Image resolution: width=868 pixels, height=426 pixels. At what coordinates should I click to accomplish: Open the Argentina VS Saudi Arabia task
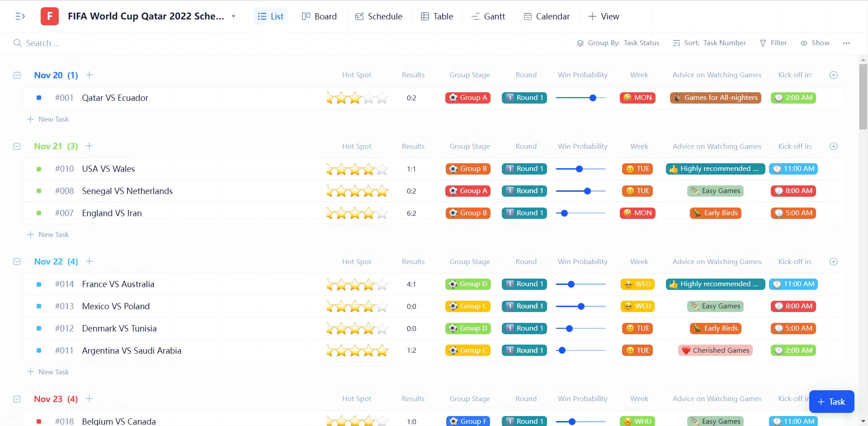(x=131, y=350)
